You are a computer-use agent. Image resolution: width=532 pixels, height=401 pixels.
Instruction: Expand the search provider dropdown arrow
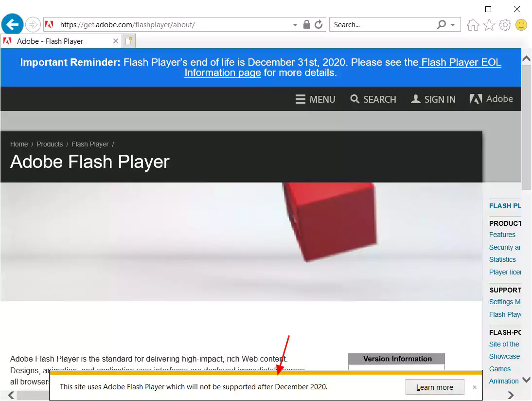pos(453,25)
